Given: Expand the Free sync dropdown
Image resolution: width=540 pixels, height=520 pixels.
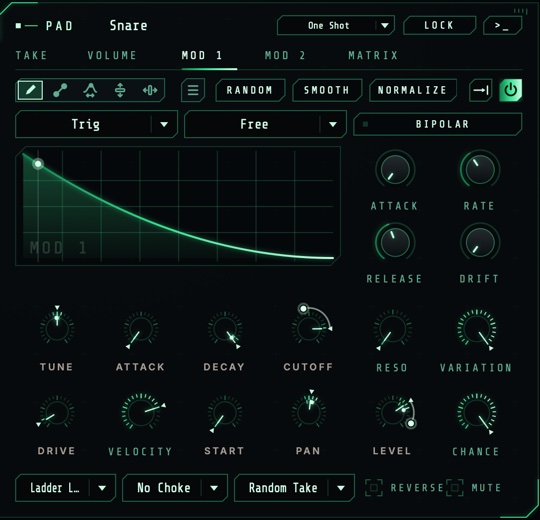Looking at the screenshot, I should pos(265,124).
